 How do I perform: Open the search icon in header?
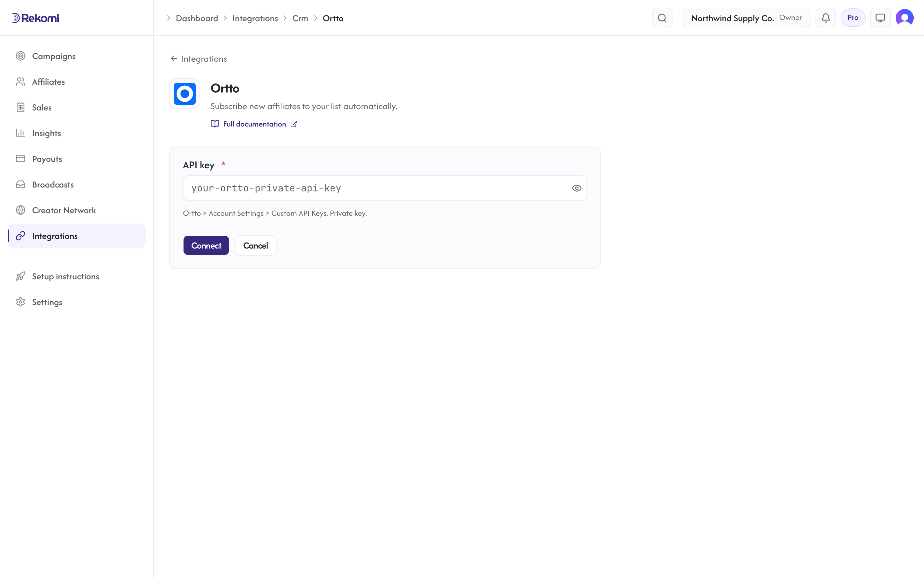[x=662, y=18]
